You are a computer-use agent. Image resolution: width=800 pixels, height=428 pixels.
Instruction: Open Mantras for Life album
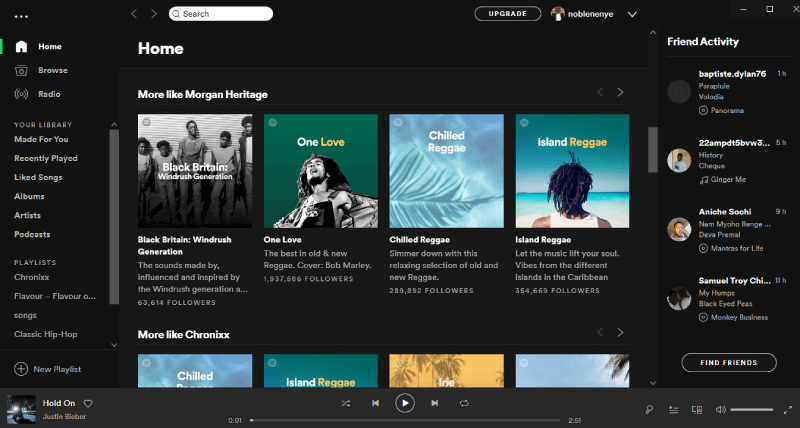pos(737,248)
